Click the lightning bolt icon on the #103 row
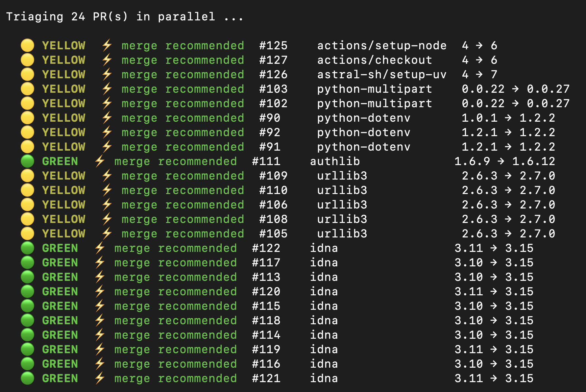586x392 pixels. [x=107, y=89]
